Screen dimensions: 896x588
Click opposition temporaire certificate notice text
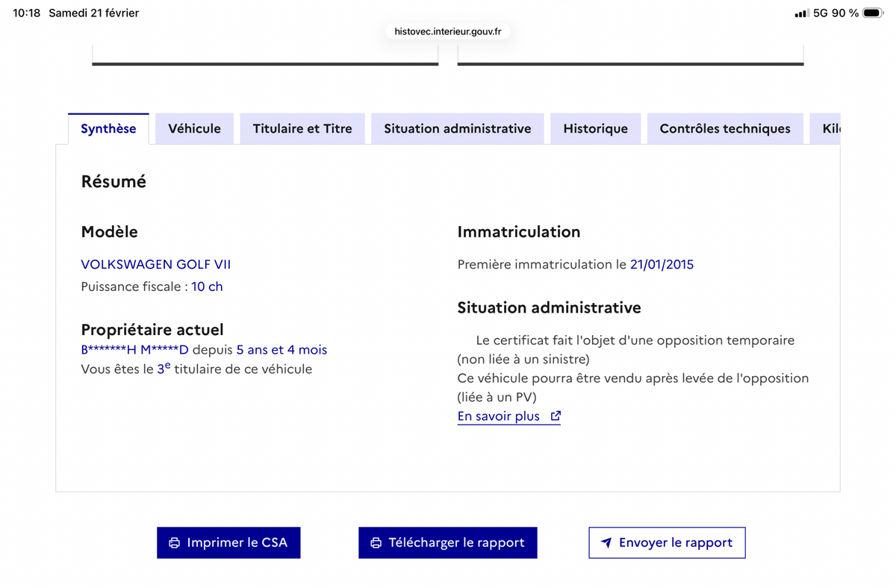pyautogui.click(x=626, y=349)
